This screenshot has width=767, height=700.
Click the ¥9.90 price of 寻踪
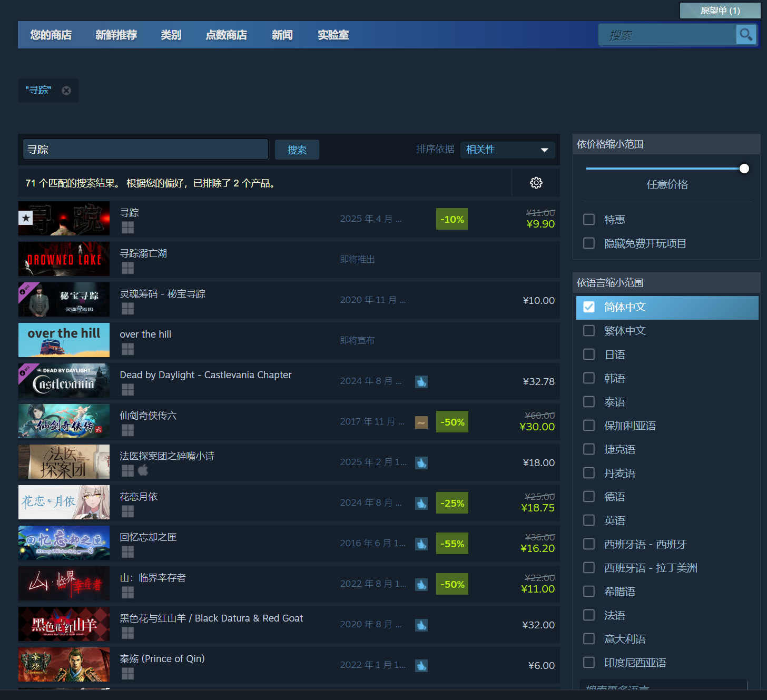pyautogui.click(x=540, y=224)
